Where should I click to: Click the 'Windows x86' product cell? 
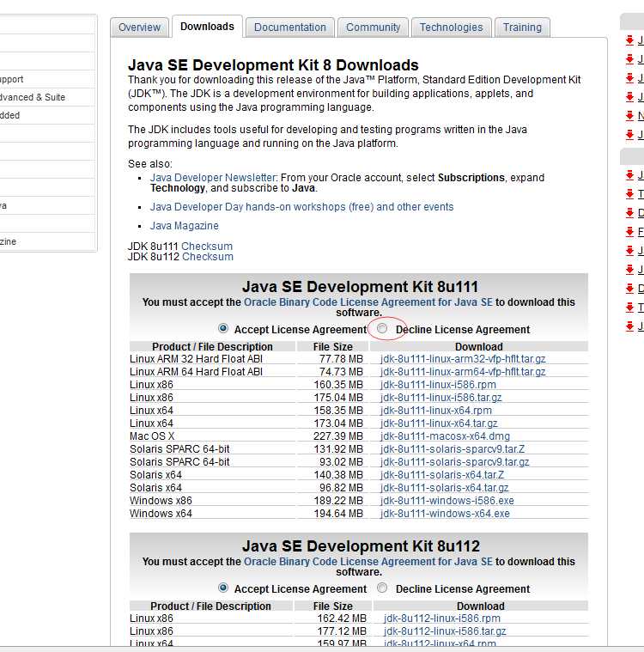click(x=161, y=501)
